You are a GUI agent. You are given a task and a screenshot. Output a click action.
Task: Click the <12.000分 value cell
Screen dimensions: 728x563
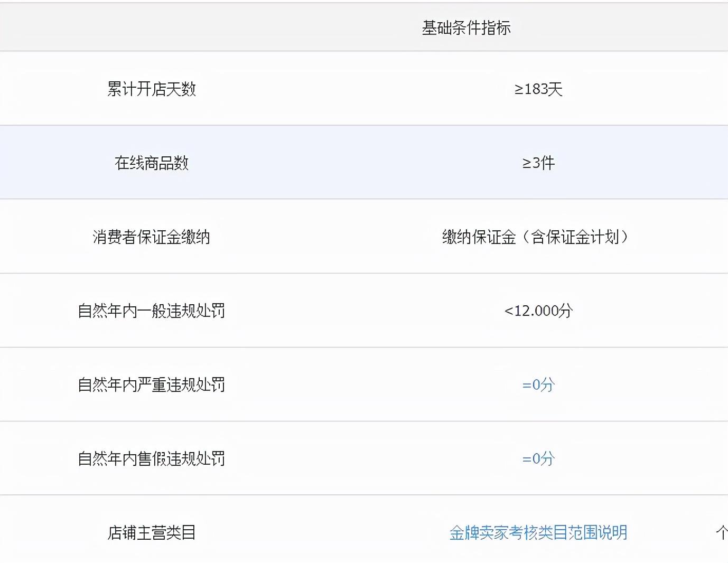click(538, 311)
